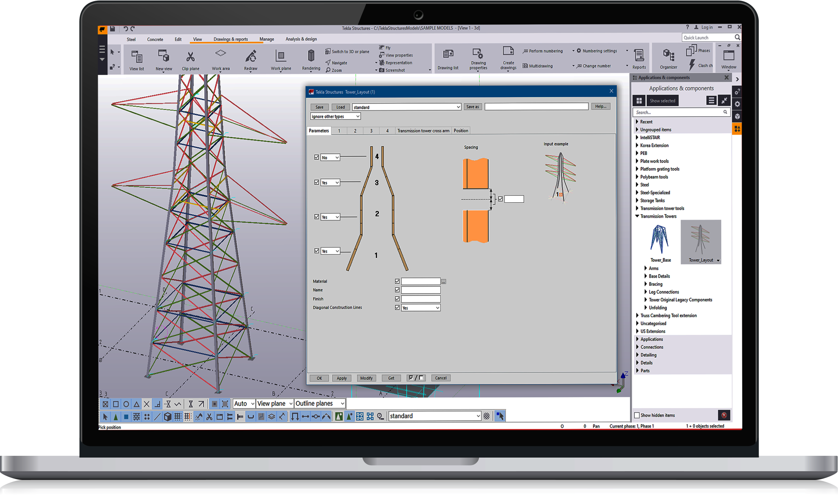Toggle the Spacing value checkbox
Image resolution: width=838 pixels, height=504 pixels.
pyautogui.click(x=500, y=199)
